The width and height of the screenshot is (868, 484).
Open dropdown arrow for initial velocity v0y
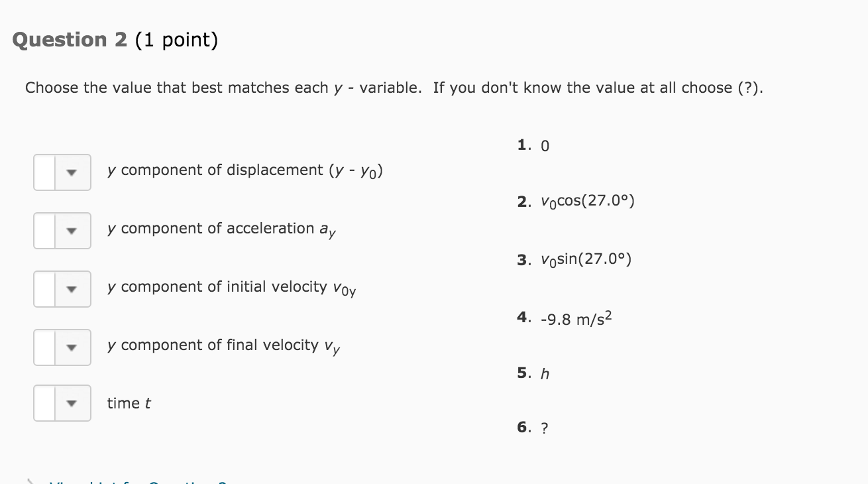tap(73, 289)
